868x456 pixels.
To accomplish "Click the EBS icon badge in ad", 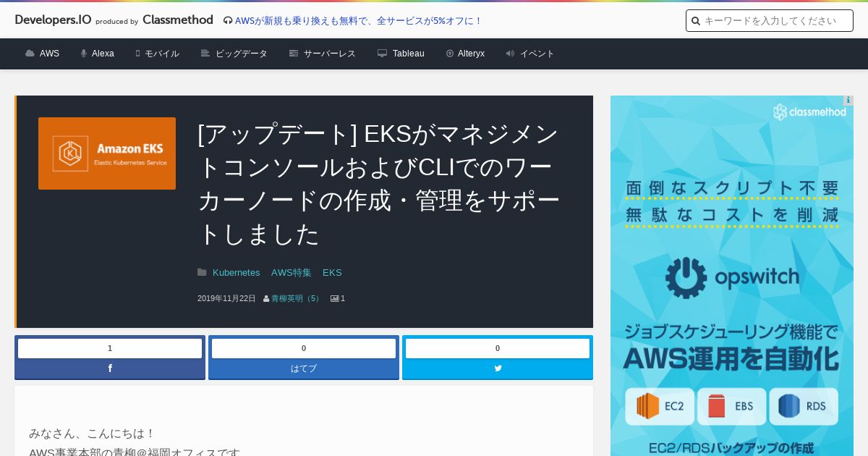I will tap(731, 407).
